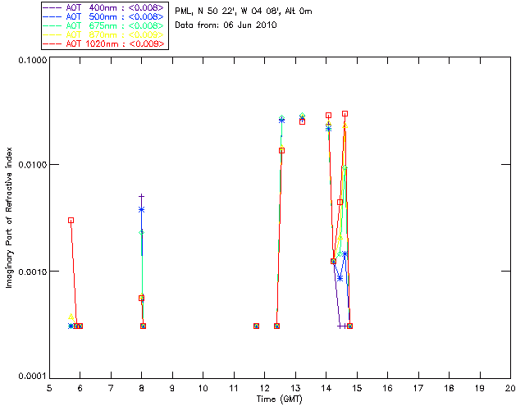This screenshot has height=420, width=525.
Task: Click the blue asterisk marker near 0.004 at time 8
Action: pos(142,210)
